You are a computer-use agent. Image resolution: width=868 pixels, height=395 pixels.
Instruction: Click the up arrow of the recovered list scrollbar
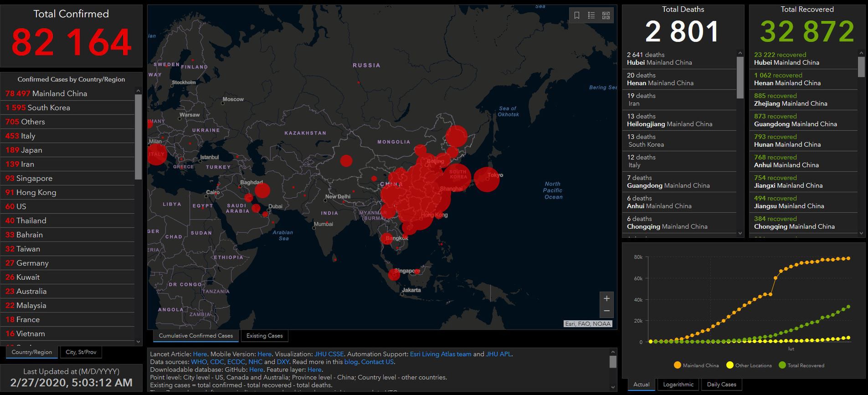point(861,53)
